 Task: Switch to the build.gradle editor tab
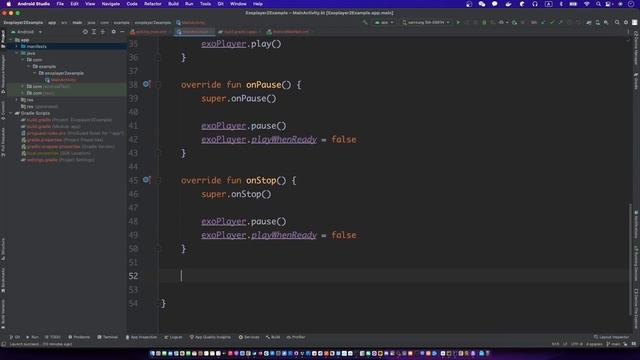coord(240,32)
